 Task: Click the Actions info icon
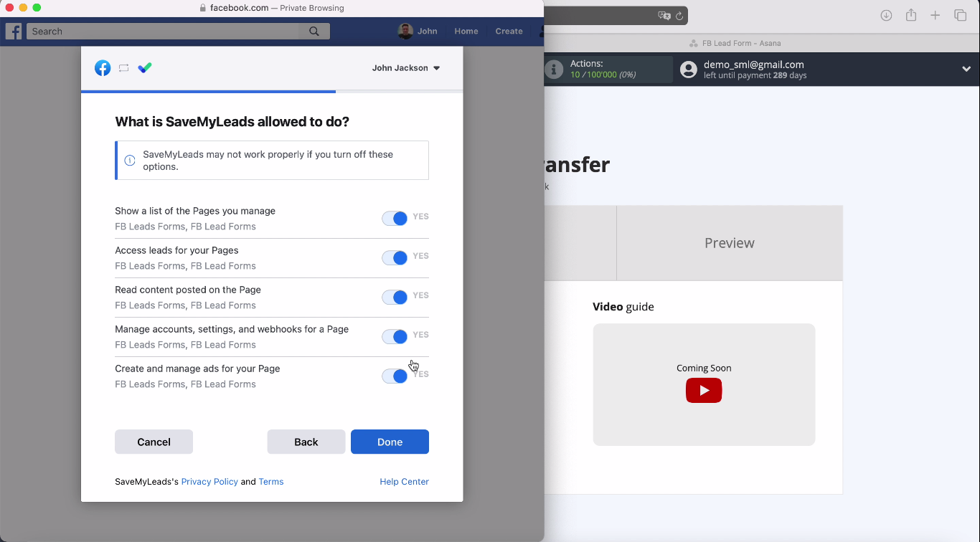554,70
